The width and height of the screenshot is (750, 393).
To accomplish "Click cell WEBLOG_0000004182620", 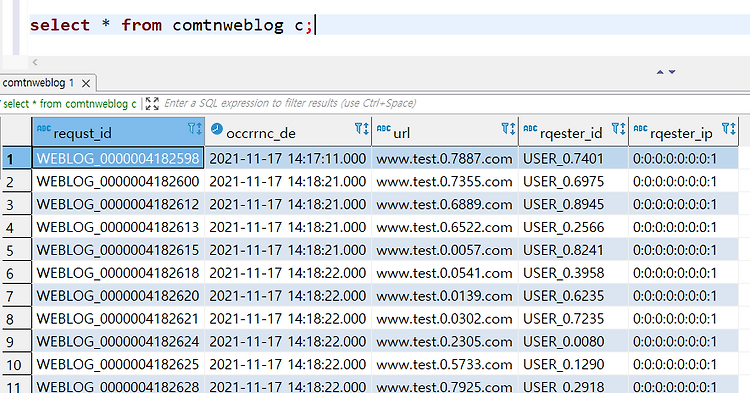I will click(118, 296).
